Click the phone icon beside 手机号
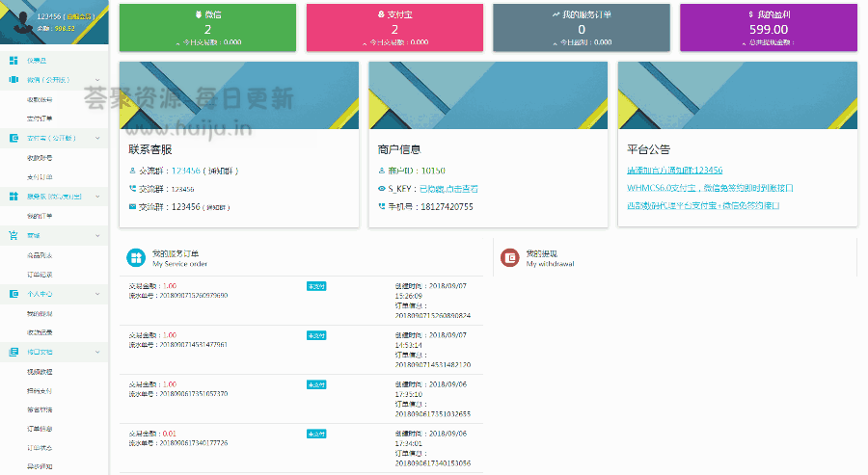This screenshot has width=868, height=475. tap(381, 206)
